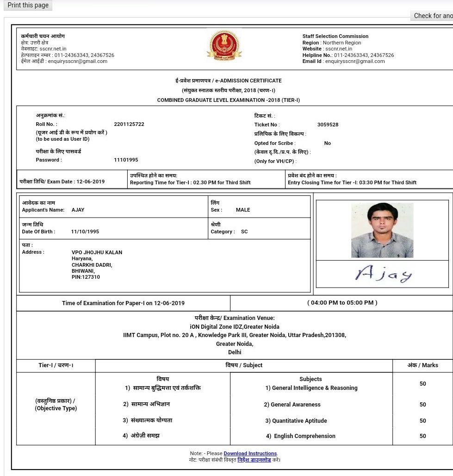Click the Reporting Time for Tier-I text
453x476 pixels.
point(190,182)
